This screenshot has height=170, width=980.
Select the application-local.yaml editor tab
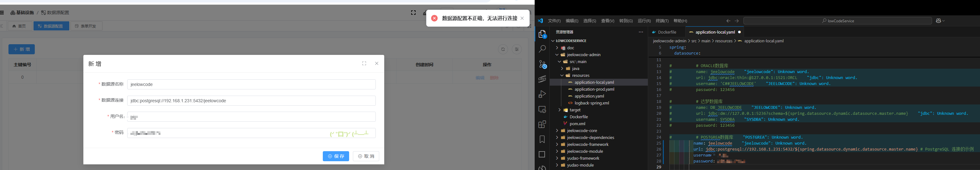pos(715,32)
